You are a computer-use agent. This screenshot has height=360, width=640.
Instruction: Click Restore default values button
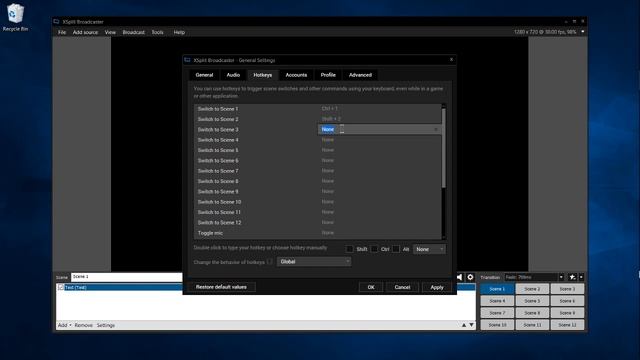[221, 287]
